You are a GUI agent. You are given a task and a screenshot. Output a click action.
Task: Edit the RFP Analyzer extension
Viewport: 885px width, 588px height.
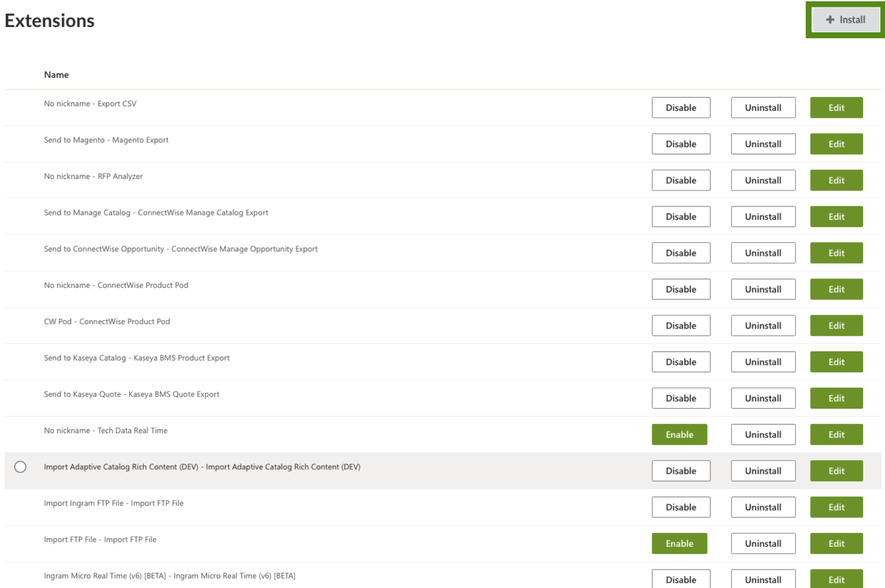[836, 180]
